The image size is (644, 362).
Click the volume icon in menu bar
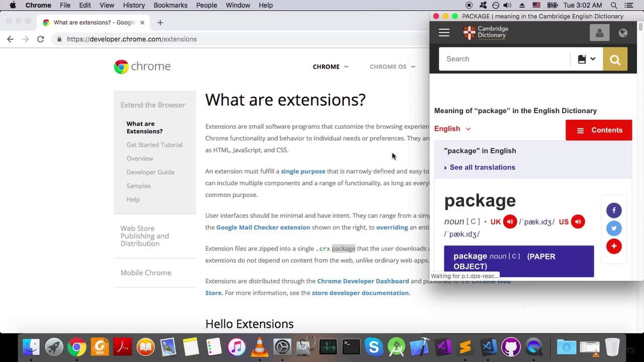(x=507, y=5)
